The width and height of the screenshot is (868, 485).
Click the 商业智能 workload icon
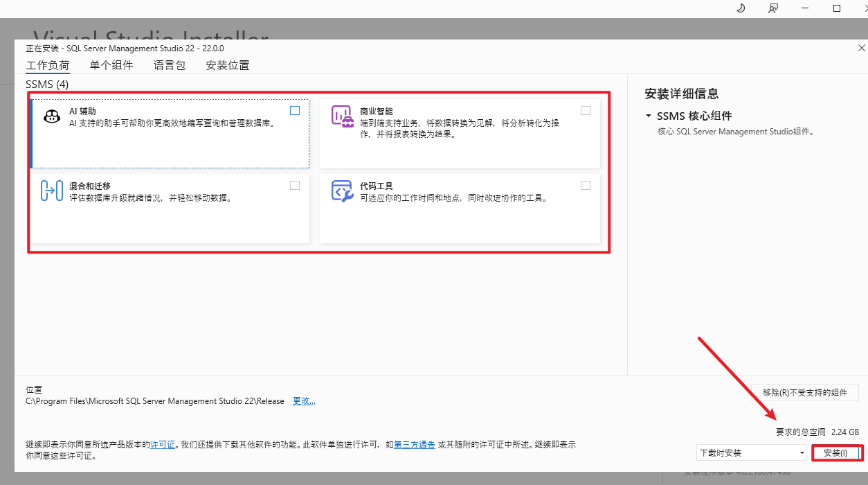pyautogui.click(x=343, y=116)
